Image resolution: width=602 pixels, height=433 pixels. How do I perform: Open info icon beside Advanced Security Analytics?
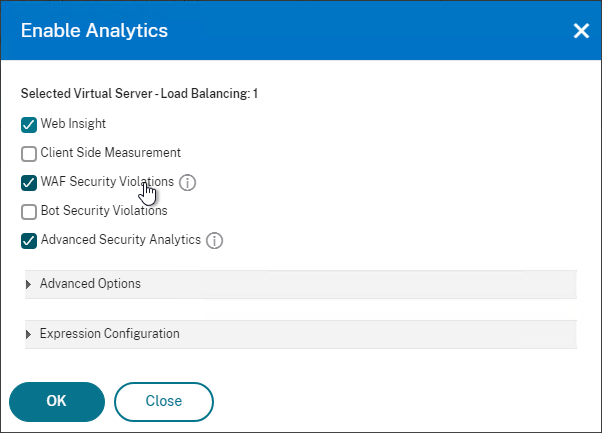[x=214, y=241]
